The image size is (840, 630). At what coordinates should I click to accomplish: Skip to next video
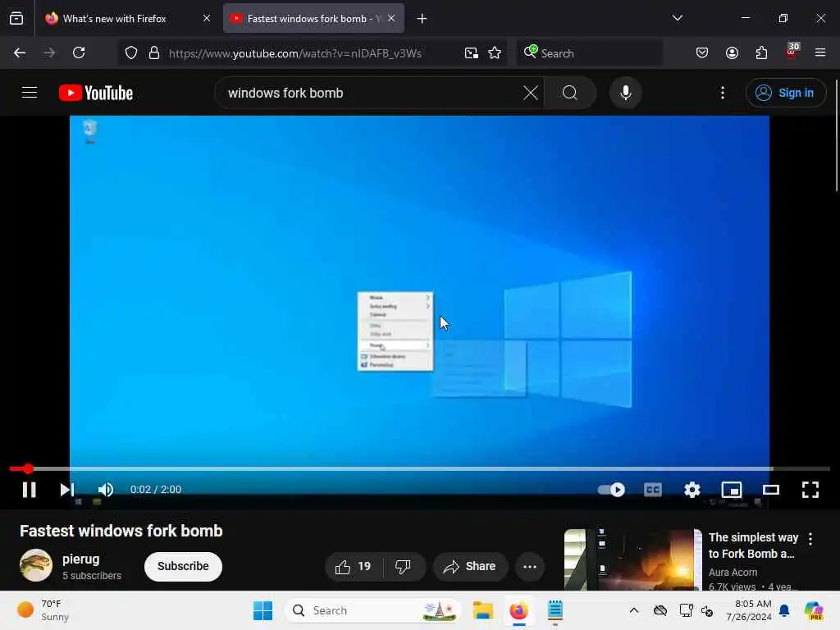pyautogui.click(x=67, y=490)
